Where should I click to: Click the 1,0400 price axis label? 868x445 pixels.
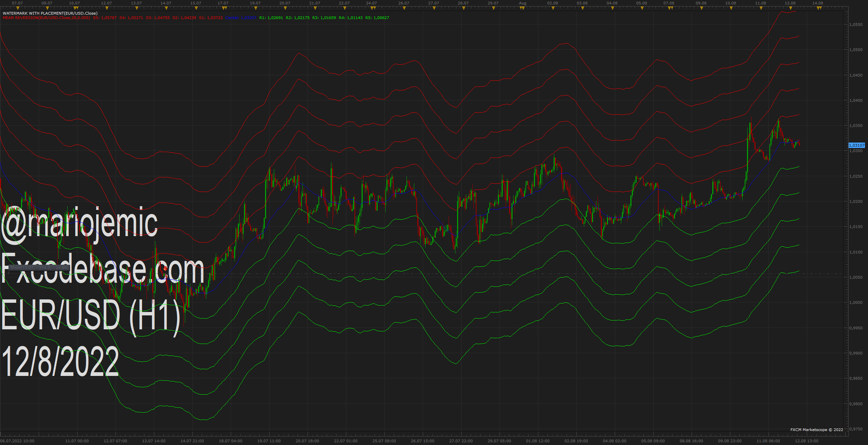coord(856,100)
